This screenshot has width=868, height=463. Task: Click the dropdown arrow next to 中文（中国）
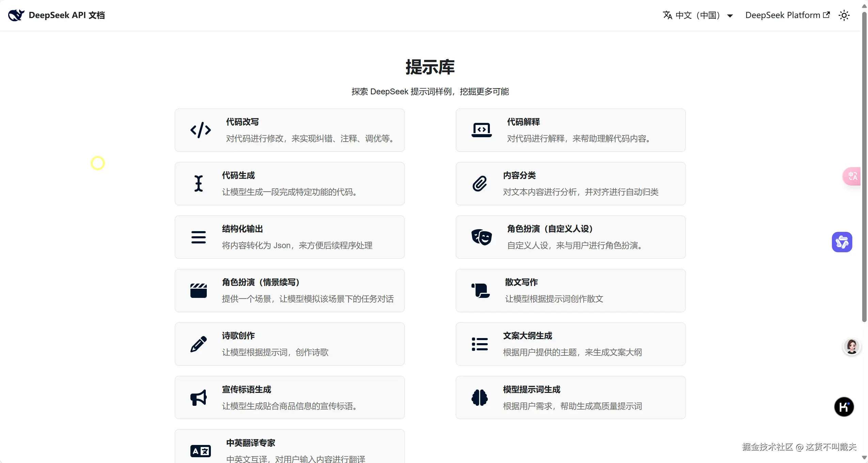(730, 16)
